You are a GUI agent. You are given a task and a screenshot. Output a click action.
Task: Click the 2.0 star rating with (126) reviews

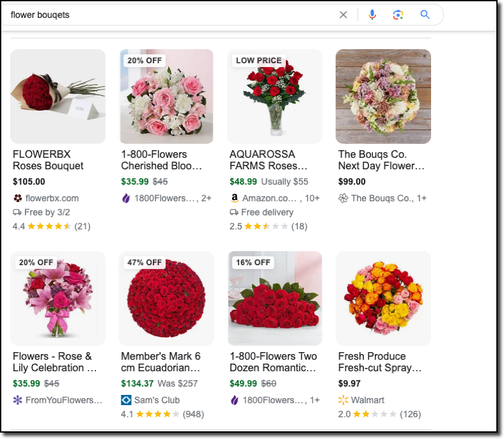pos(380,414)
